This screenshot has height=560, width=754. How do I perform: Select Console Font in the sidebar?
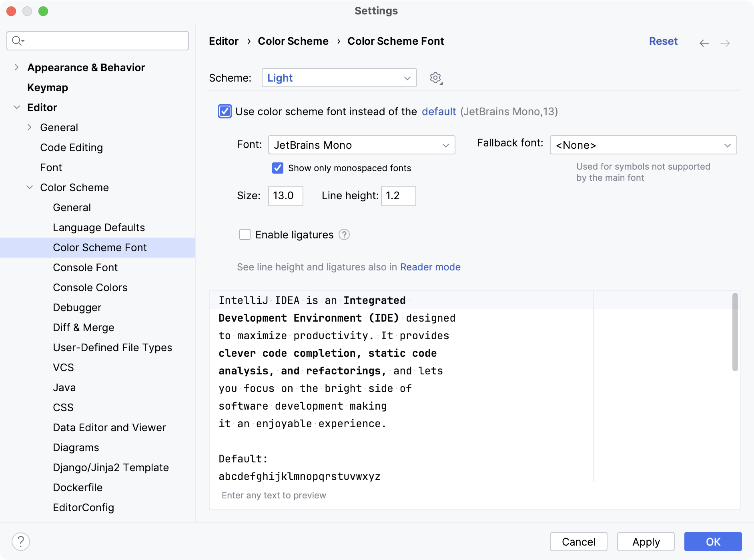coord(85,267)
